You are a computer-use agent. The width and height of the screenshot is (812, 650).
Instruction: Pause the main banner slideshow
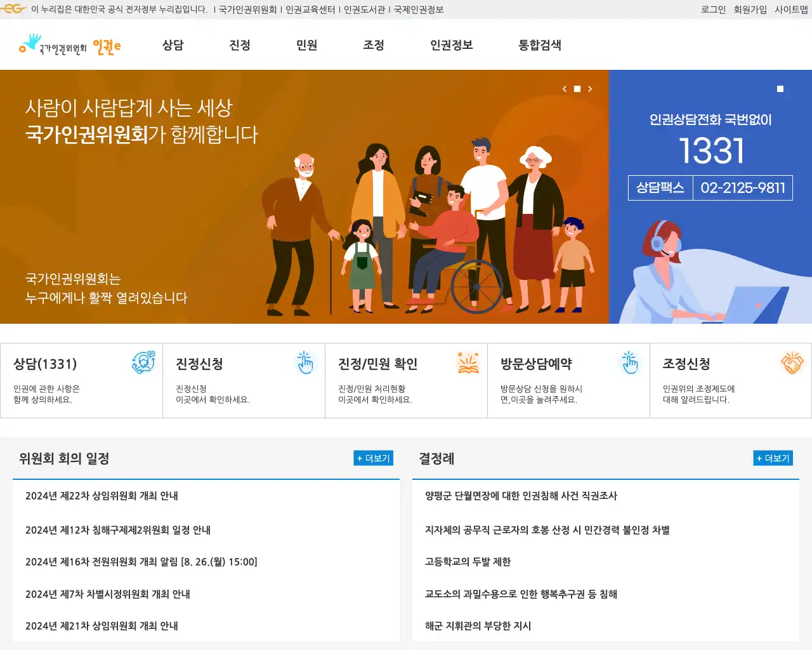pos(577,89)
